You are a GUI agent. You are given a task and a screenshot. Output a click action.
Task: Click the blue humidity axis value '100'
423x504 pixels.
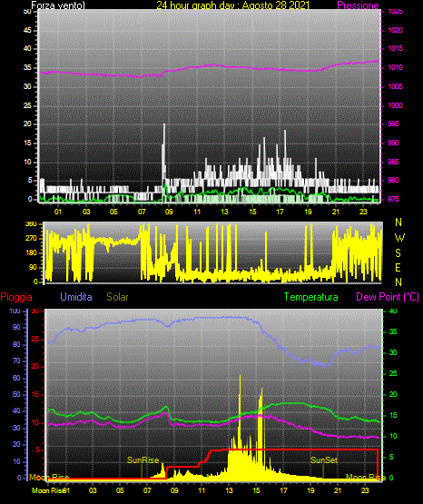[x=15, y=311]
